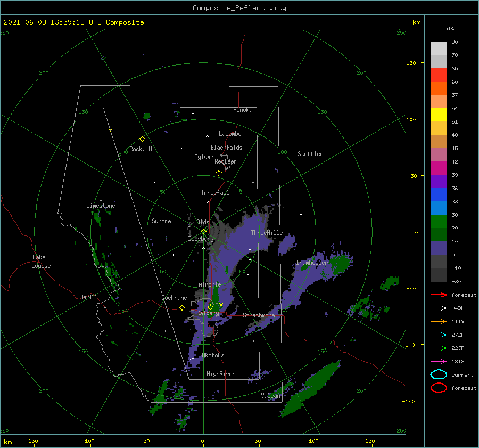Click the Airdrie label
Screen dimensions: 479x448
click(210, 284)
